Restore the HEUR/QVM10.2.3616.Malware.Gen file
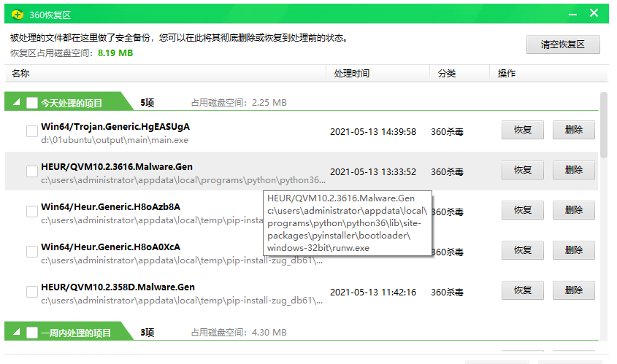The width and height of the screenshot is (617, 364). pos(522,171)
